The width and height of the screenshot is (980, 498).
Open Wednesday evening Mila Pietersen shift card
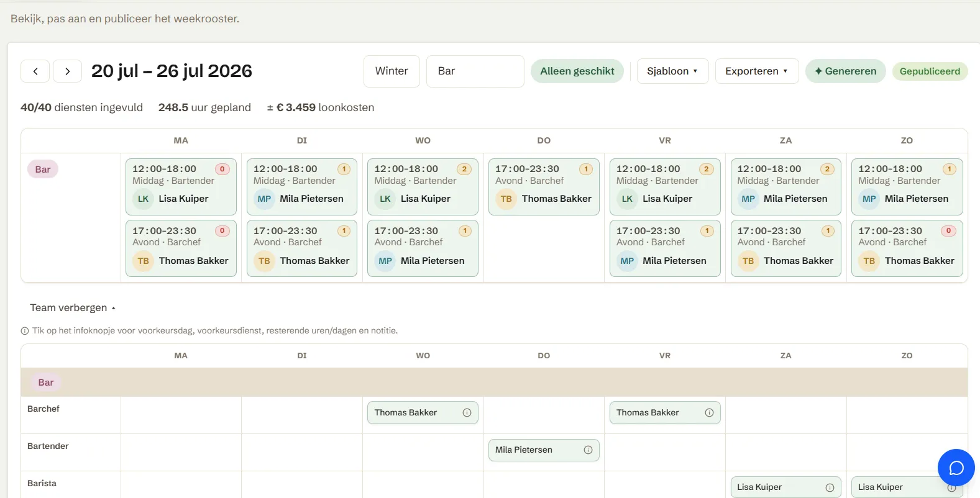tap(423, 248)
